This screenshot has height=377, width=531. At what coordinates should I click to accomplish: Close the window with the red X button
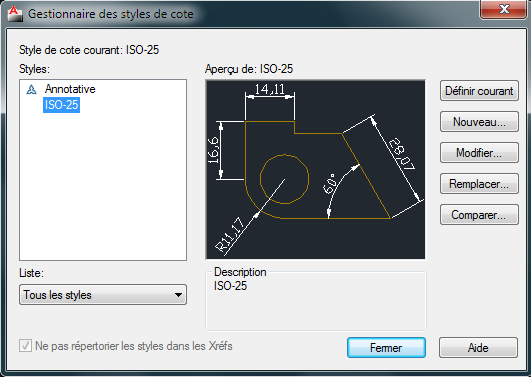504,9
